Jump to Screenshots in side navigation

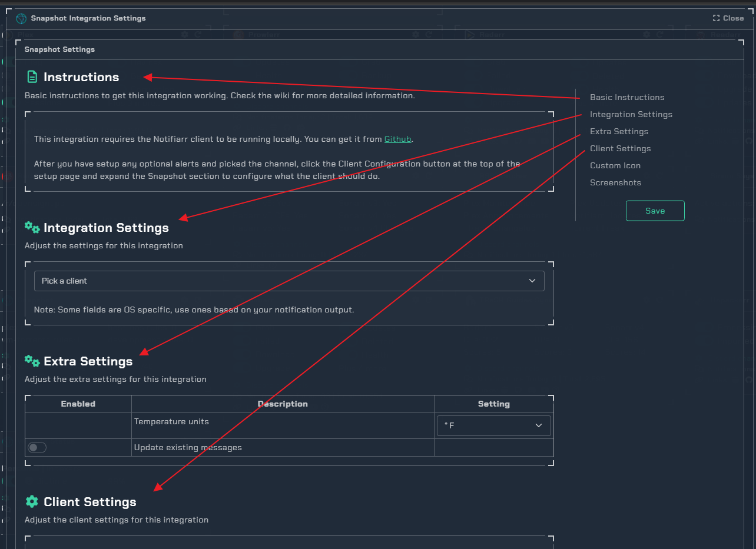[615, 182]
